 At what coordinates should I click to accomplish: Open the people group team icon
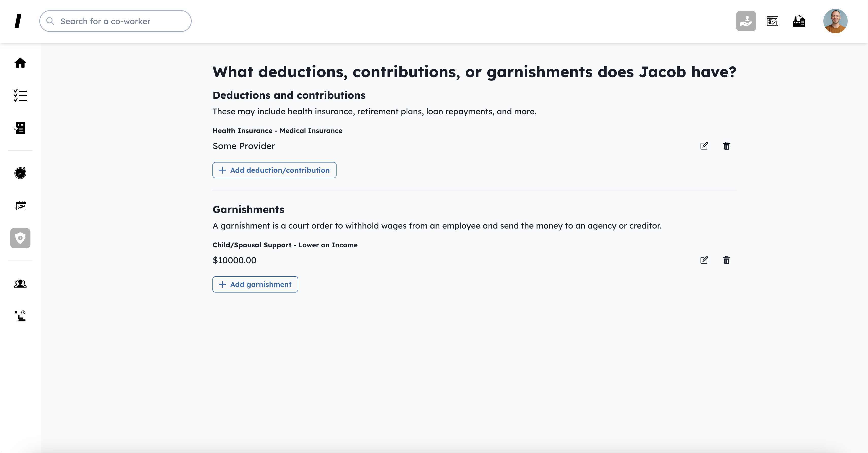(20, 284)
